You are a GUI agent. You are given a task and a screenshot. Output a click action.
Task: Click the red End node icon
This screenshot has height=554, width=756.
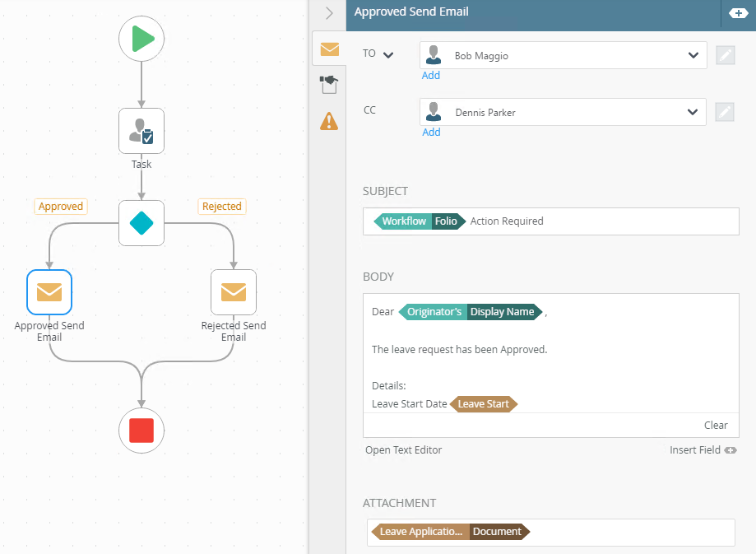point(141,430)
